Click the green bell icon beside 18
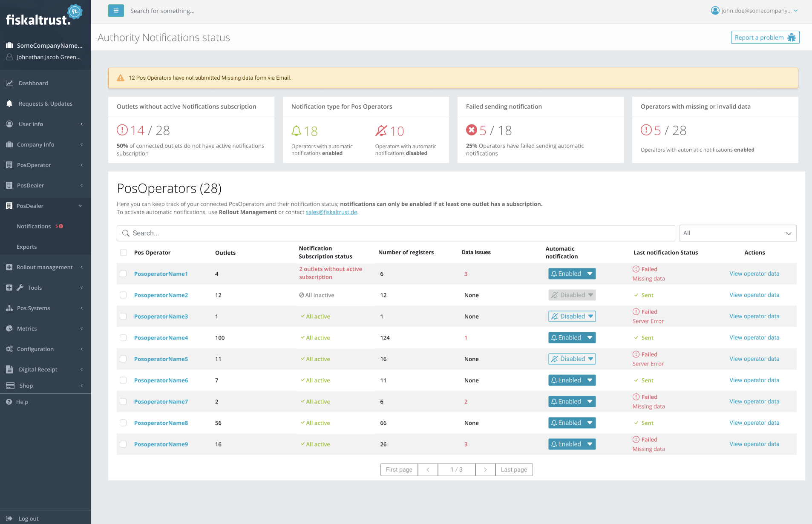The image size is (812, 524). 296,131
